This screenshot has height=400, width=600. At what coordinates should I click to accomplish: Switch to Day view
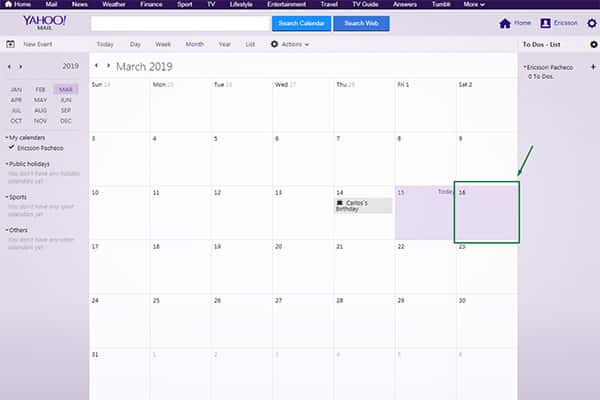point(135,44)
